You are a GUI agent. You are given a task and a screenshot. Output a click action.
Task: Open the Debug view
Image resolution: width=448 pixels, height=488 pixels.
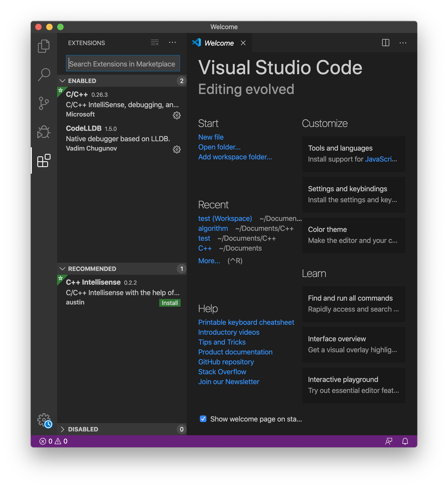44,132
